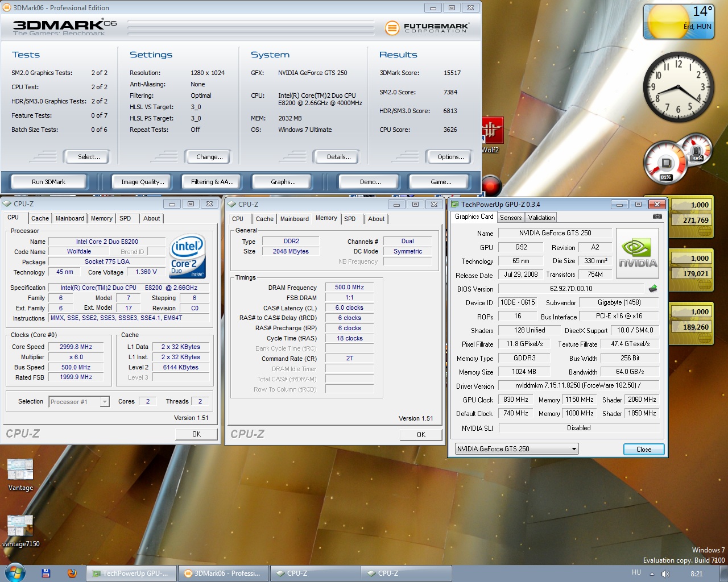Click the HU language indicator
Screen dimensions: 728x582
click(636, 573)
